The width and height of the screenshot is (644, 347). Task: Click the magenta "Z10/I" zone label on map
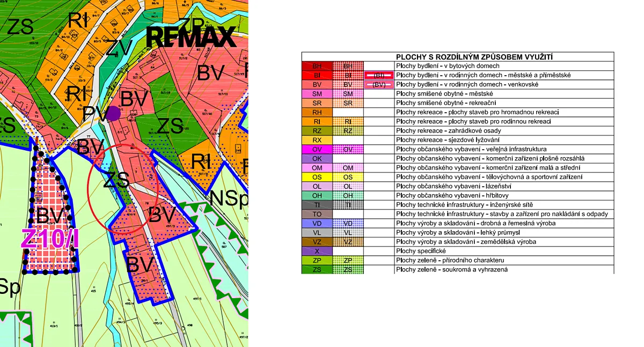click(50, 239)
